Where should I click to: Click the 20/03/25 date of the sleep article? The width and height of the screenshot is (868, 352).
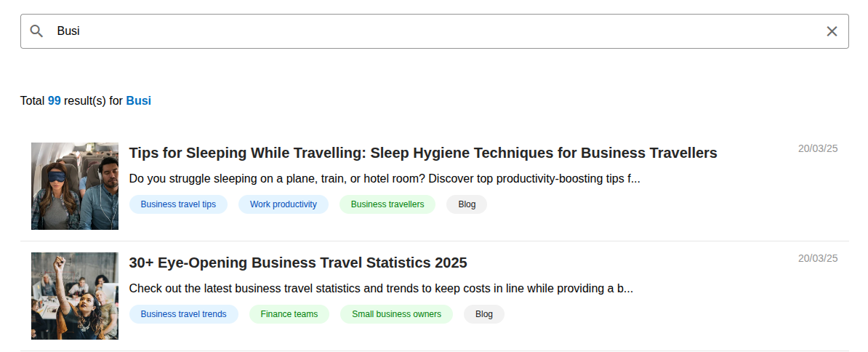818,148
